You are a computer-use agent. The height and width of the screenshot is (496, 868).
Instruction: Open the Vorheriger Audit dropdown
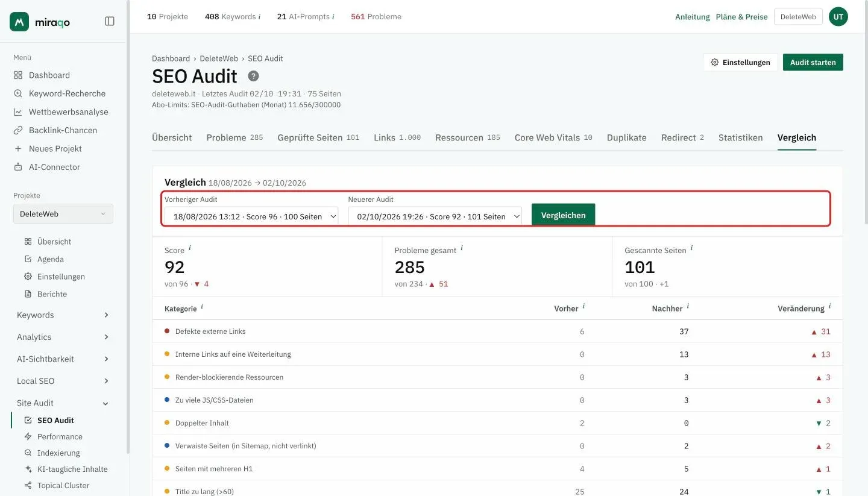coord(251,216)
